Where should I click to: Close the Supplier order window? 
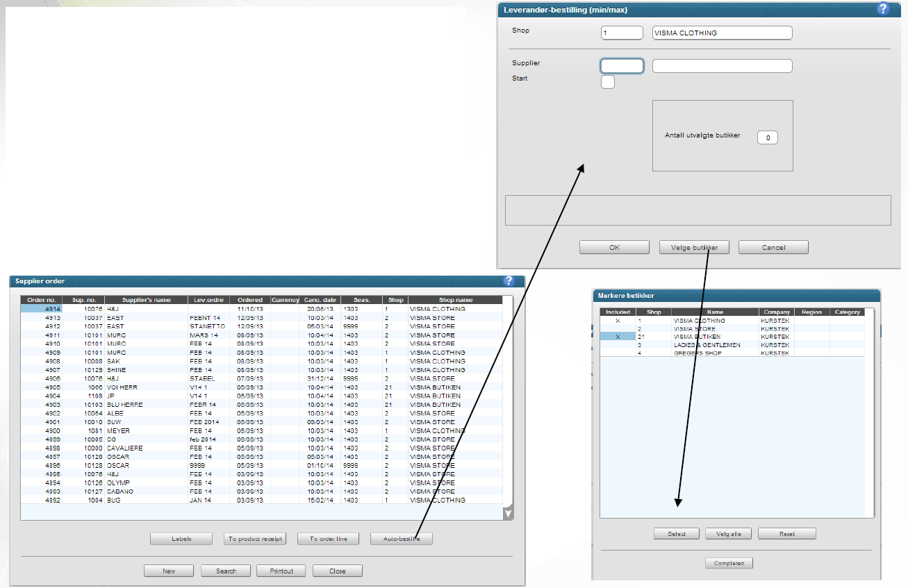pyautogui.click(x=338, y=571)
